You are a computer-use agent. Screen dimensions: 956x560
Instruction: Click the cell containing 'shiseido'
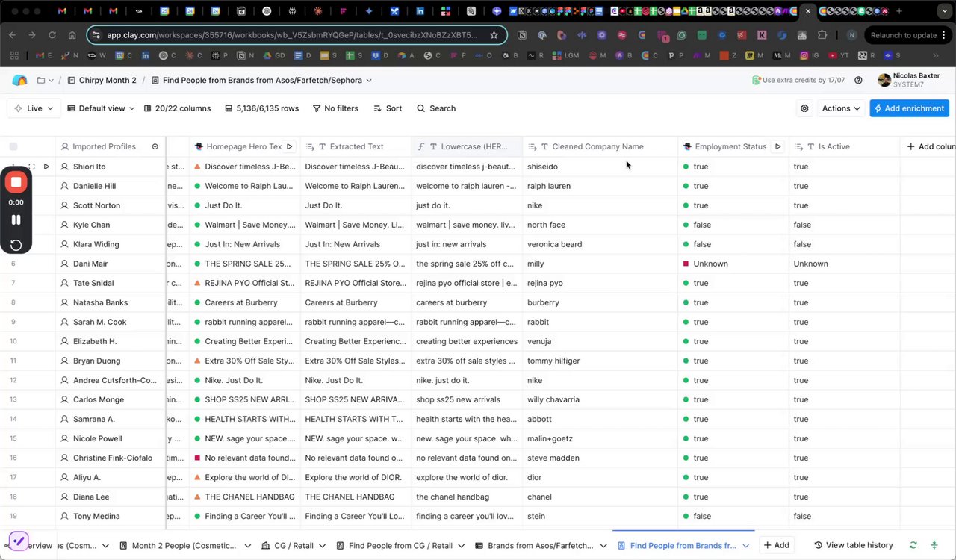click(x=600, y=167)
